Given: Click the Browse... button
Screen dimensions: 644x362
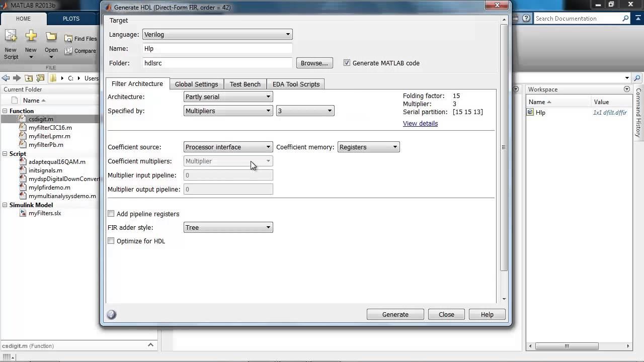Looking at the screenshot, I should [x=314, y=63].
